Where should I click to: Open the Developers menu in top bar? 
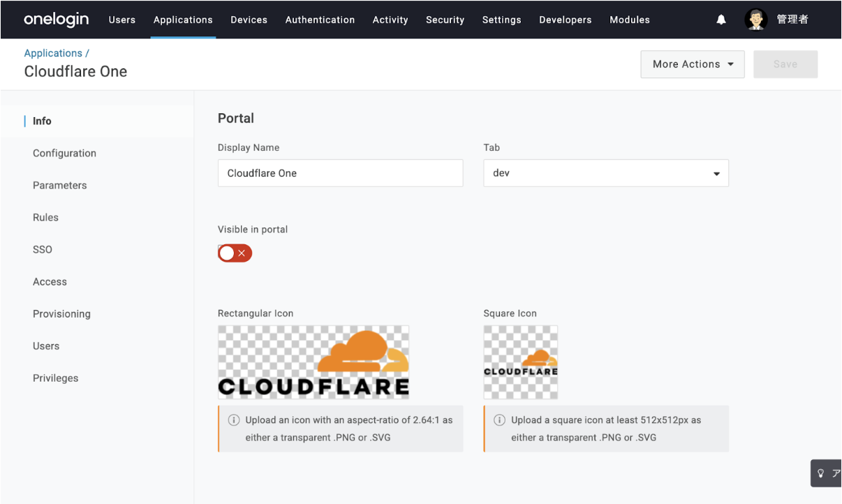tap(565, 20)
